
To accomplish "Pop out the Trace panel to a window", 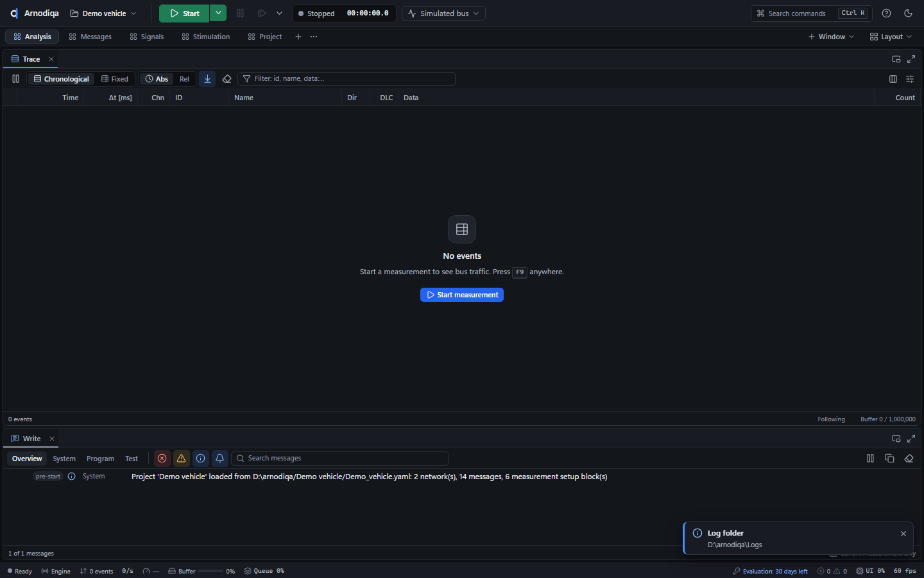I will point(896,59).
